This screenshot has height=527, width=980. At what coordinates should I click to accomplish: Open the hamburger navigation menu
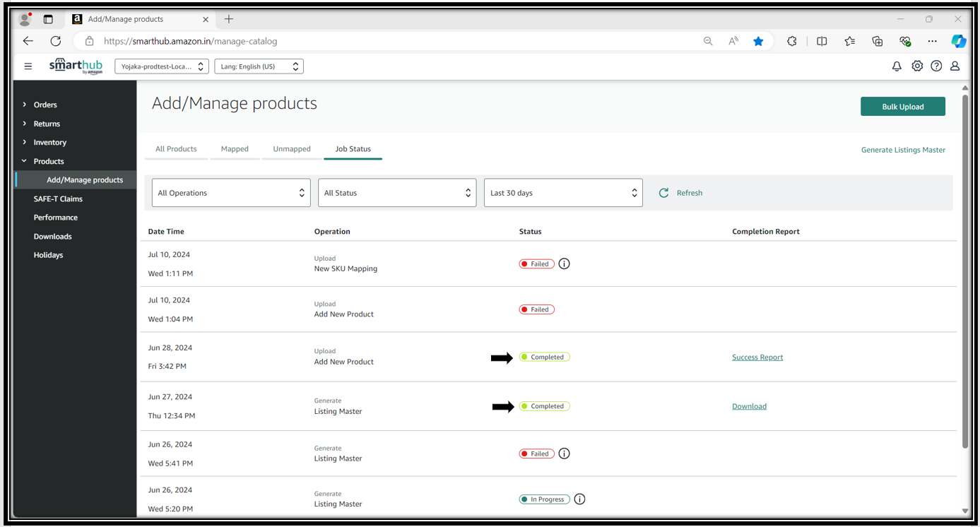tap(28, 66)
